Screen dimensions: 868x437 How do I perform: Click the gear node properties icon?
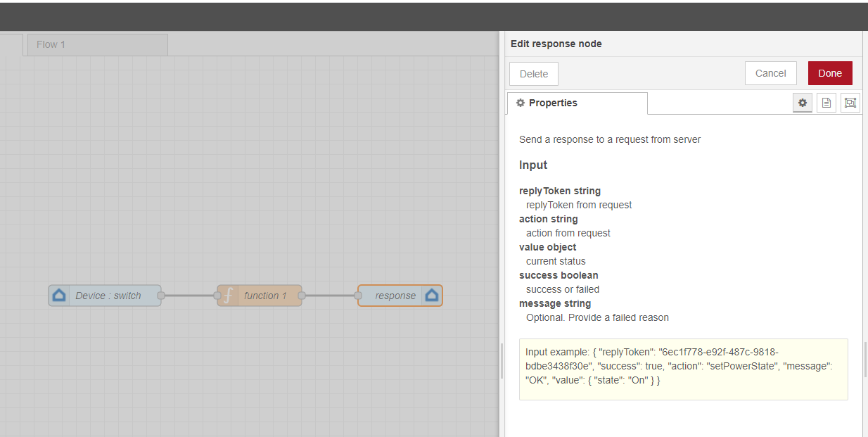pyautogui.click(x=803, y=103)
